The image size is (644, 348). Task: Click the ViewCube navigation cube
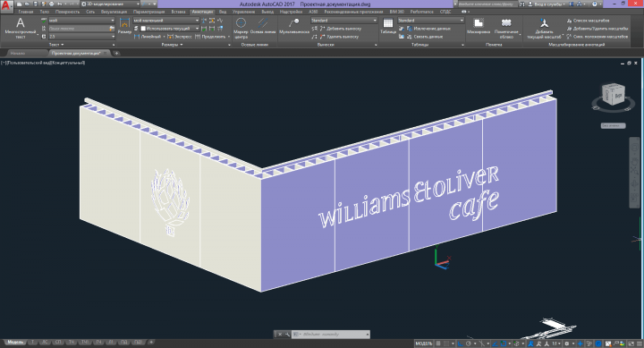(614, 96)
